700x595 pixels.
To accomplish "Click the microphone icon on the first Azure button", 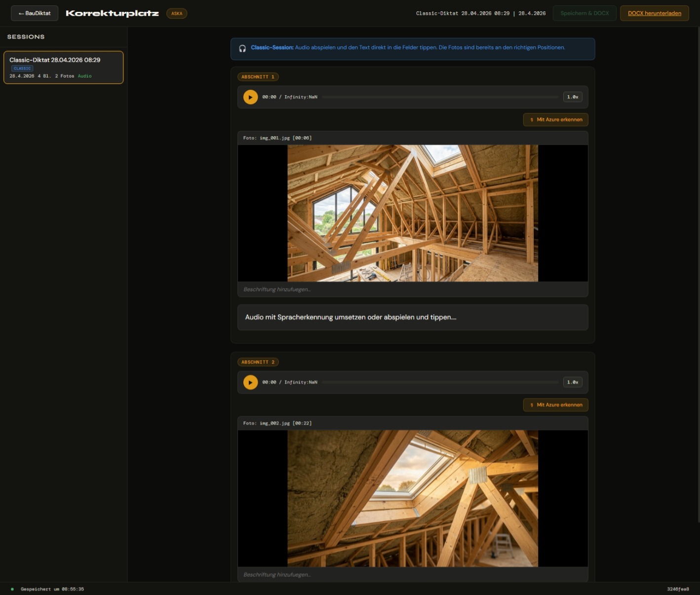I will point(532,119).
